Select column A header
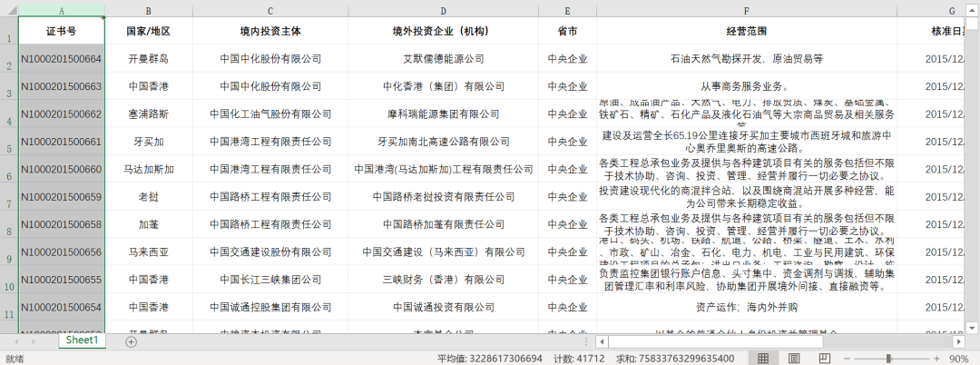Viewport: 980px width, 365px height. 62,10
